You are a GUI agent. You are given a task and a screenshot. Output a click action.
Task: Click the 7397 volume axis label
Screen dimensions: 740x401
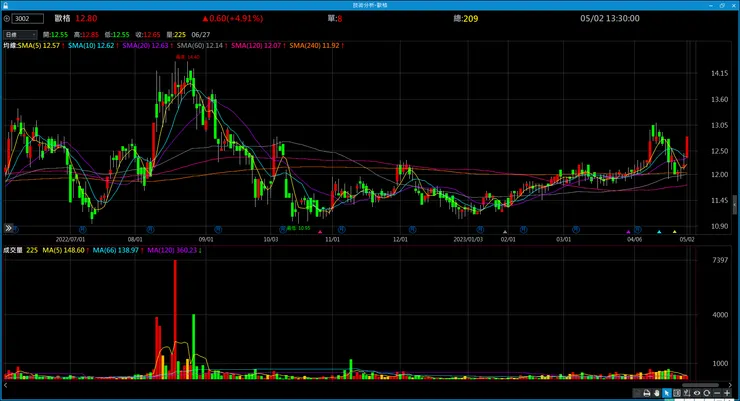720,260
